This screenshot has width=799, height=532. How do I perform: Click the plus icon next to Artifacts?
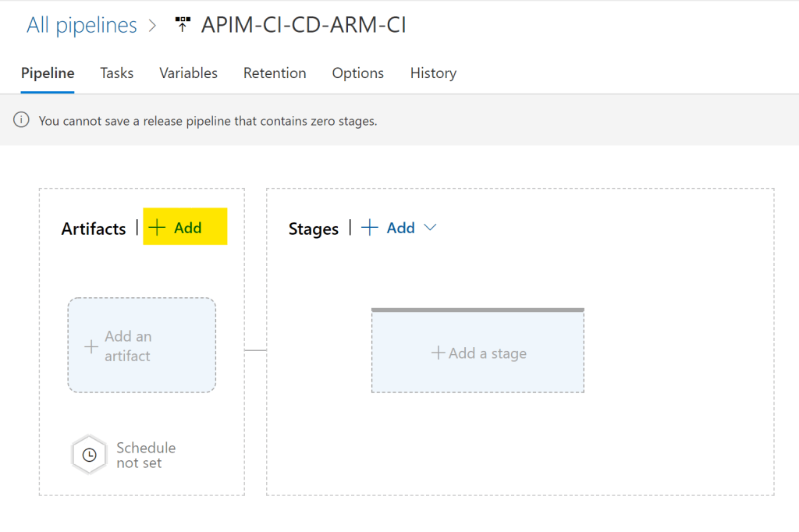(158, 228)
